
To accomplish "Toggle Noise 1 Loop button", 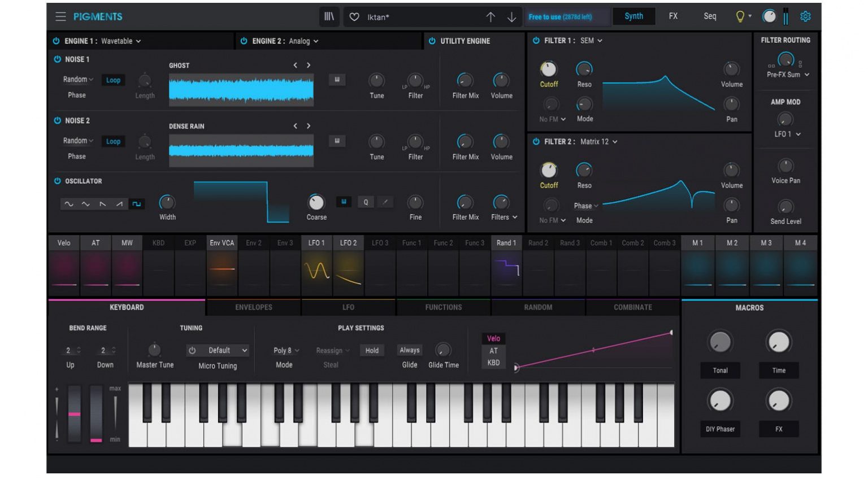I will pyautogui.click(x=113, y=80).
